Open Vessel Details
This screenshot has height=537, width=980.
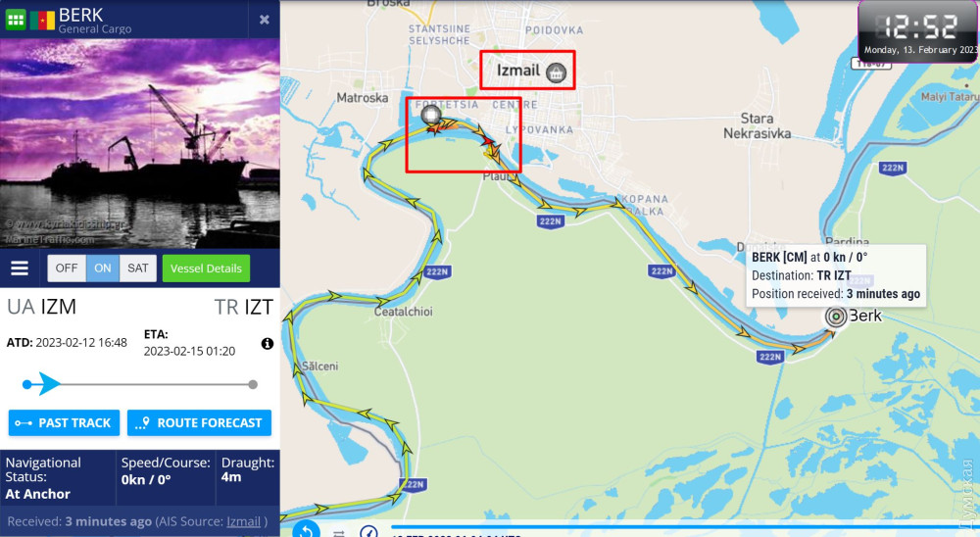206,268
